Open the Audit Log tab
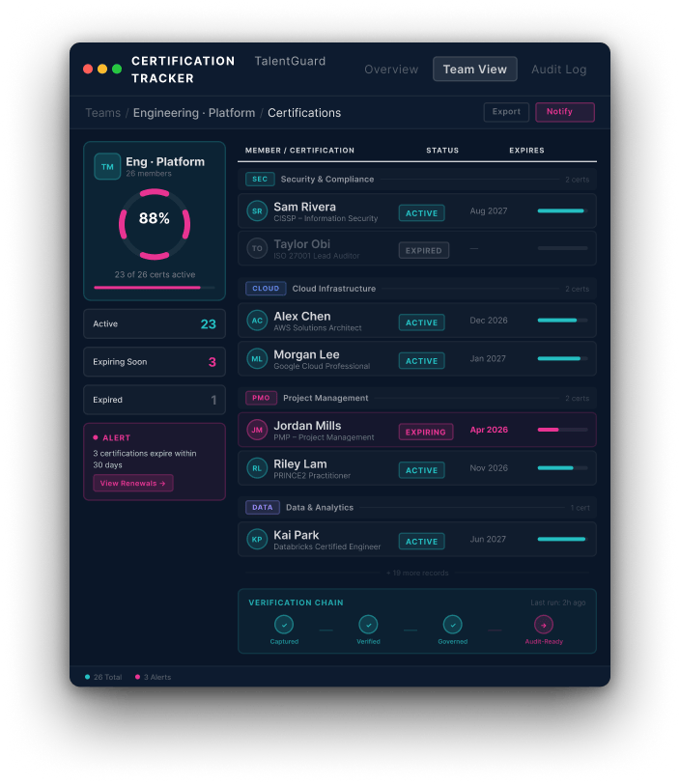The width and height of the screenshot is (680, 784). (558, 70)
